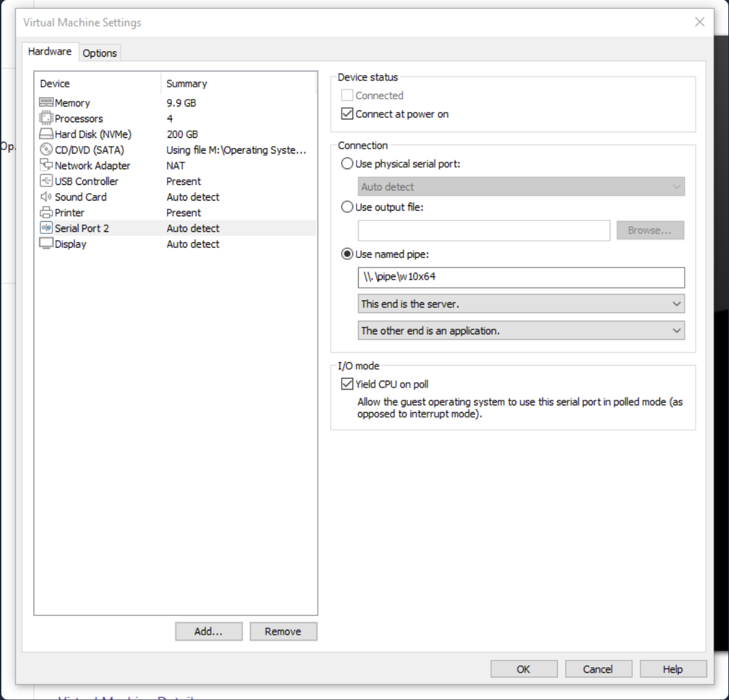
Task: Select the Hard Disk (NVMe) icon
Action: (x=46, y=134)
